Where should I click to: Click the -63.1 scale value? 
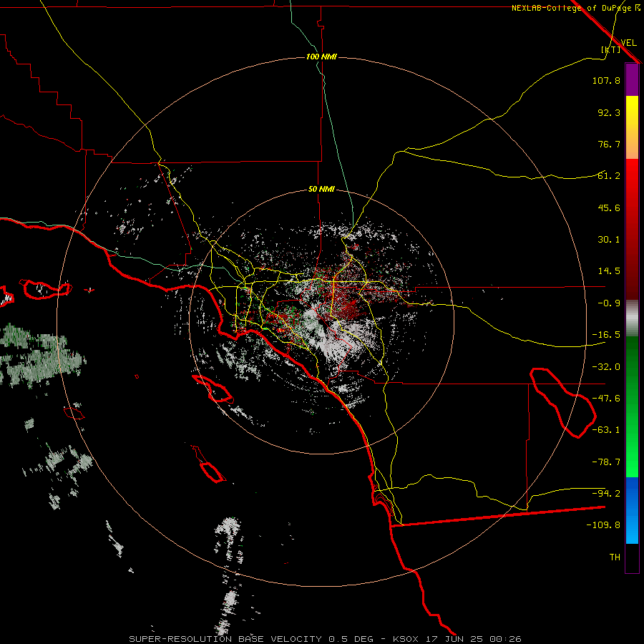click(x=606, y=430)
